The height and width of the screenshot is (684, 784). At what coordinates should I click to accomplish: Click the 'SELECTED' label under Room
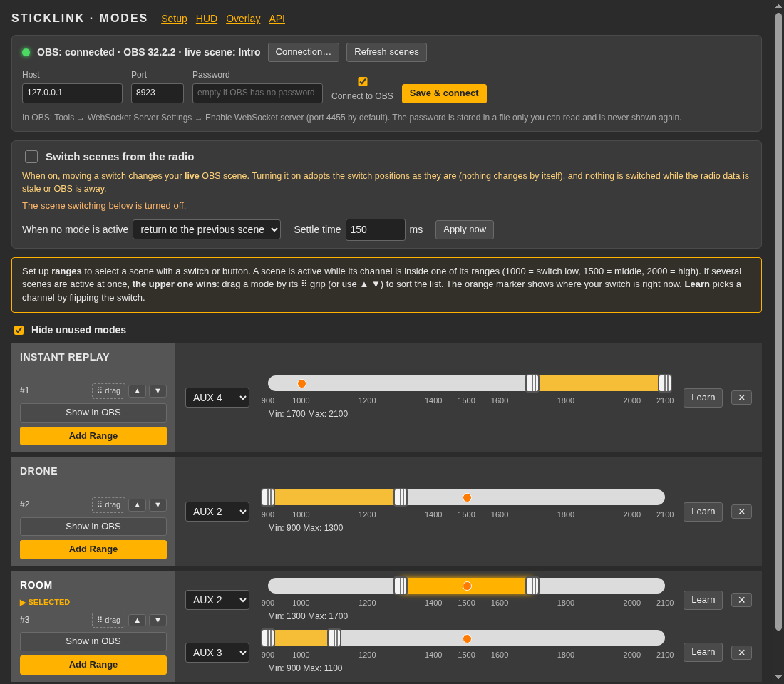click(45, 603)
